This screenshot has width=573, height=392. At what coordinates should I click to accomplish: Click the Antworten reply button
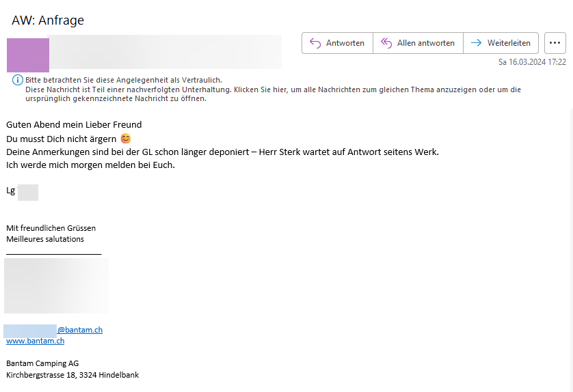pos(337,43)
